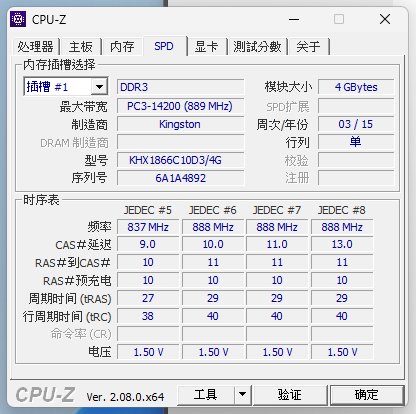The width and height of the screenshot is (416, 414).
Task: Click the tRC value 38
Action: click(148, 316)
